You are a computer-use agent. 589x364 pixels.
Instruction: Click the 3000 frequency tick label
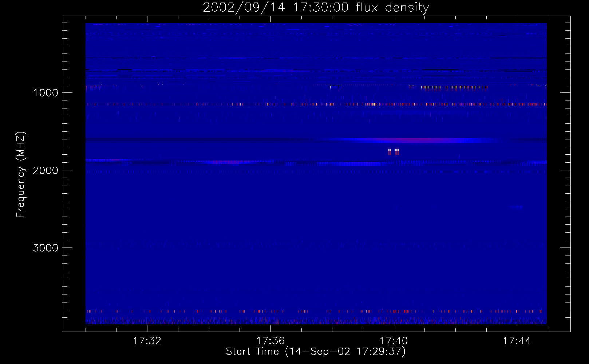pos(46,248)
